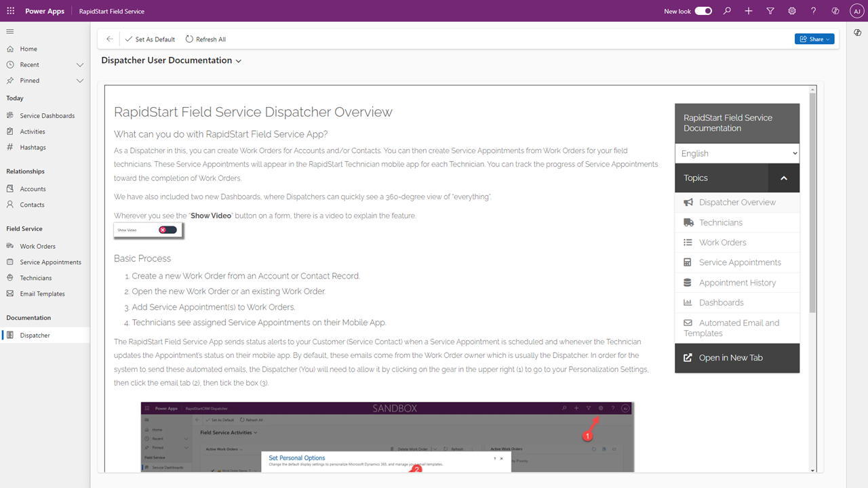Select Dispatcher in the Documentation section

45,335
